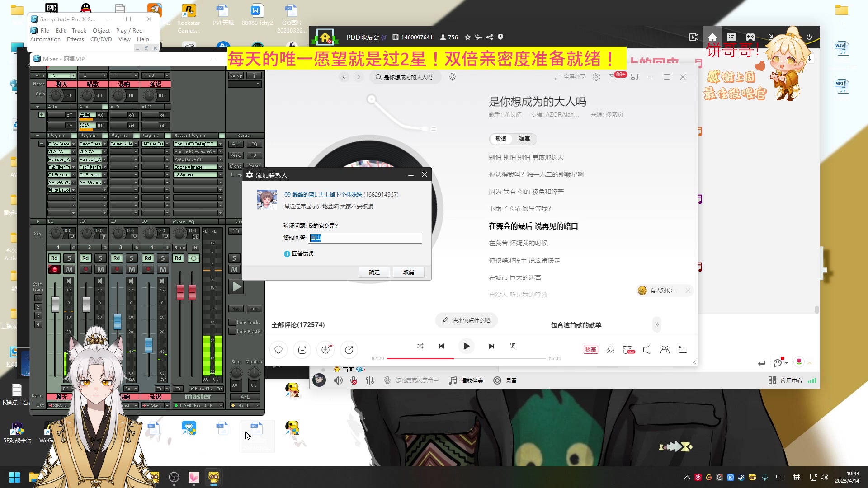Open music player settings gear
The image size is (868, 488).
(596, 77)
